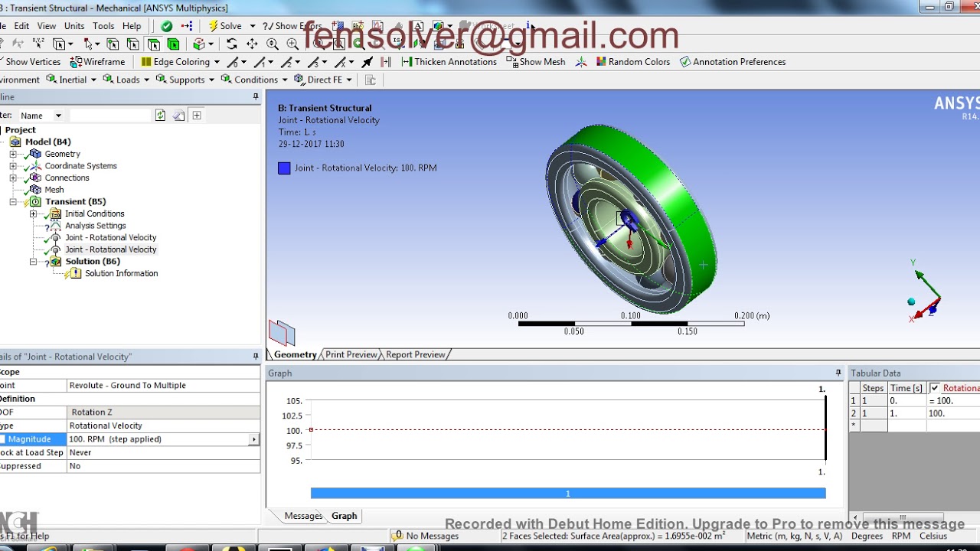Open the Supports dropdown
Viewport: 980px width, 551px height.
[211, 80]
